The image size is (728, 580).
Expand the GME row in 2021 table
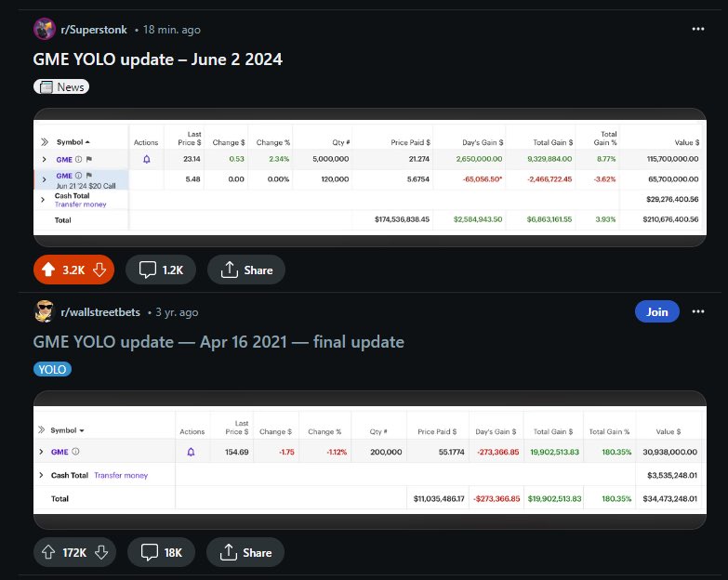[x=41, y=452]
